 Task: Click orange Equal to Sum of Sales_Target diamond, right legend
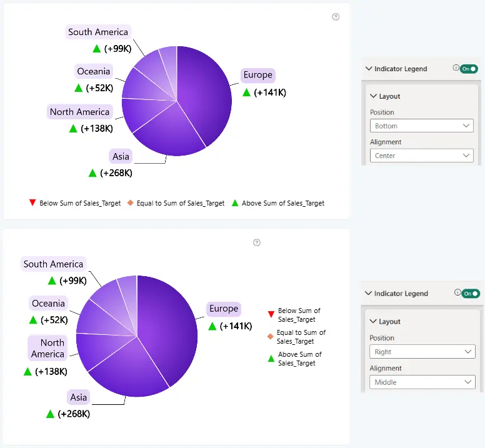271,336
